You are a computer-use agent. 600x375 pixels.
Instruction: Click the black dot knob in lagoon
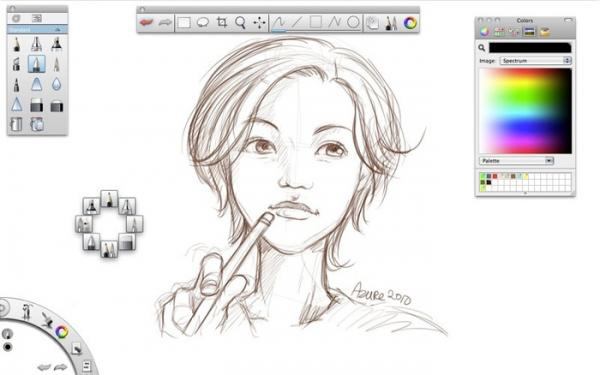[x=7, y=347]
